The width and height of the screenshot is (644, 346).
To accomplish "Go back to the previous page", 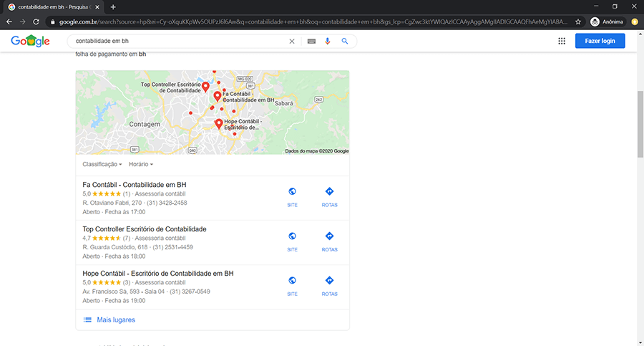I will tap(9, 21).
